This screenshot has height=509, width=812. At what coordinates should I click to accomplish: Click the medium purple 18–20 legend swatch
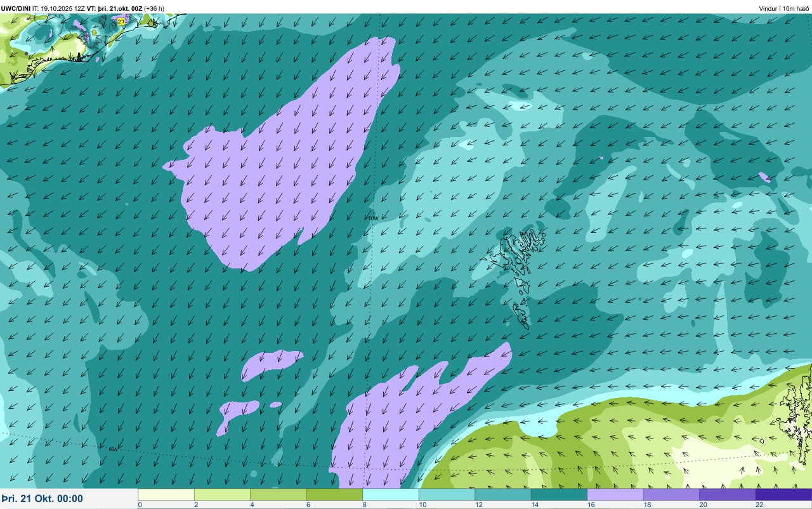(671, 494)
